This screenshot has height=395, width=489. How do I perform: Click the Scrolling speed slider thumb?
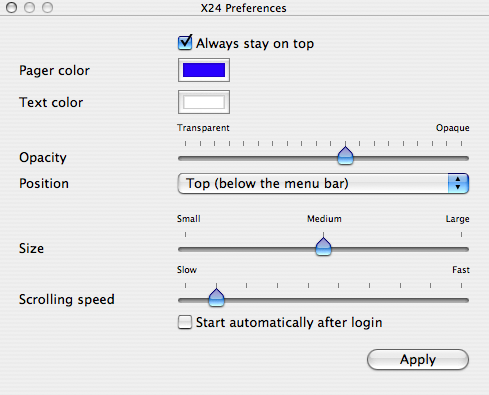(216, 298)
